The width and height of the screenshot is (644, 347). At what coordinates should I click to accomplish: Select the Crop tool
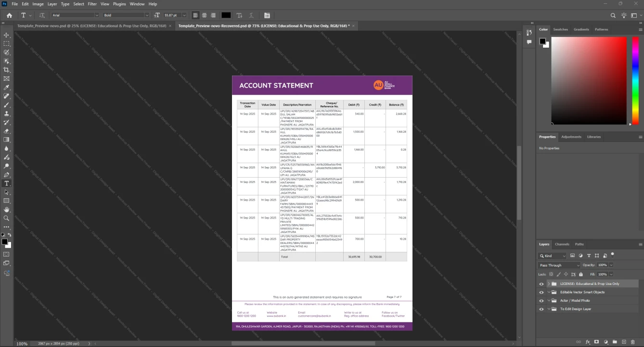(7, 70)
